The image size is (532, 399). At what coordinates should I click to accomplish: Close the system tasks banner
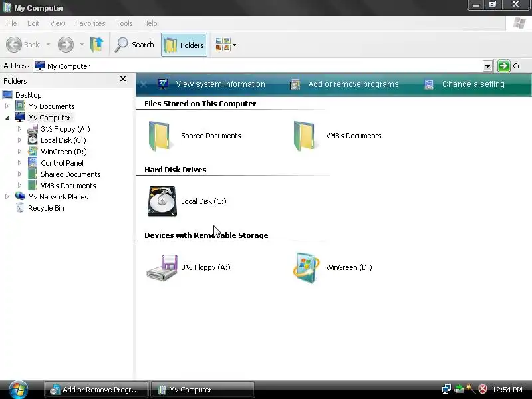click(x=144, y=84)
